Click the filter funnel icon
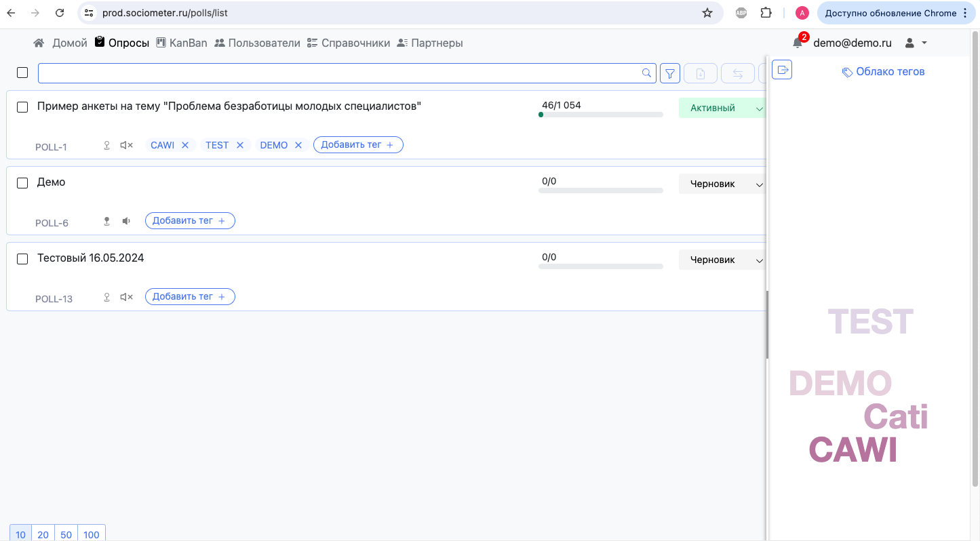This screenshot has height=541, width=980. (x=670, y=73)
